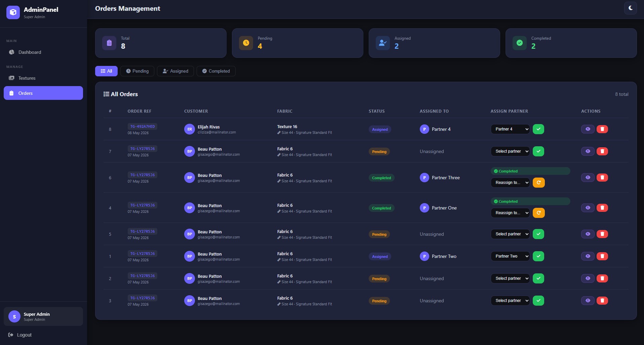This screenshot has height=345, width=644.
Task: View details of order 7 with eye icon
Action: pos(588,151)
